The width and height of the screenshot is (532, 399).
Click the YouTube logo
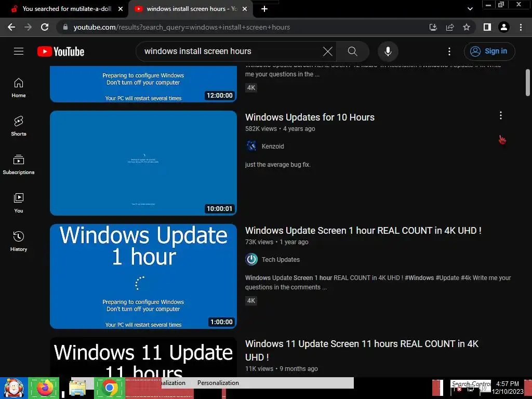(61, 51)
